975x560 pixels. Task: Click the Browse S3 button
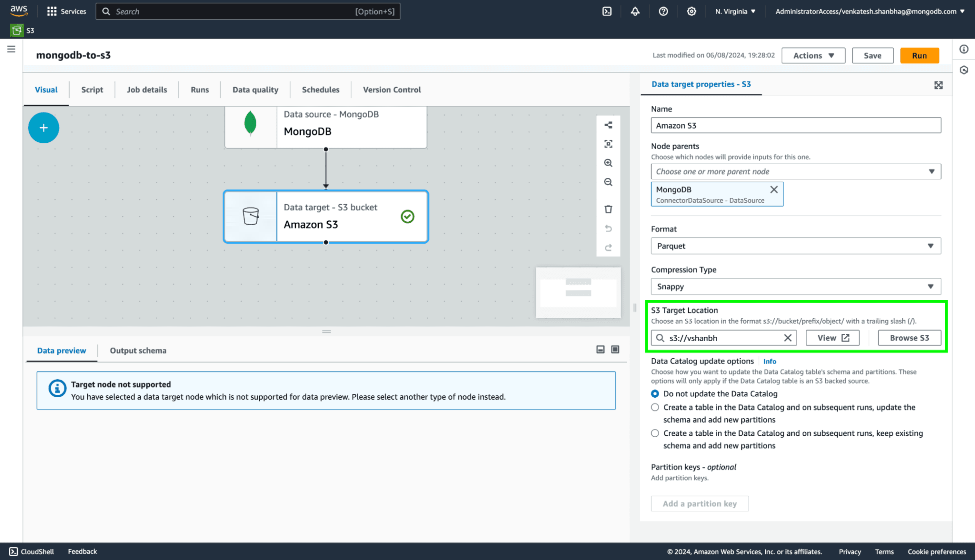pos(909,338)
